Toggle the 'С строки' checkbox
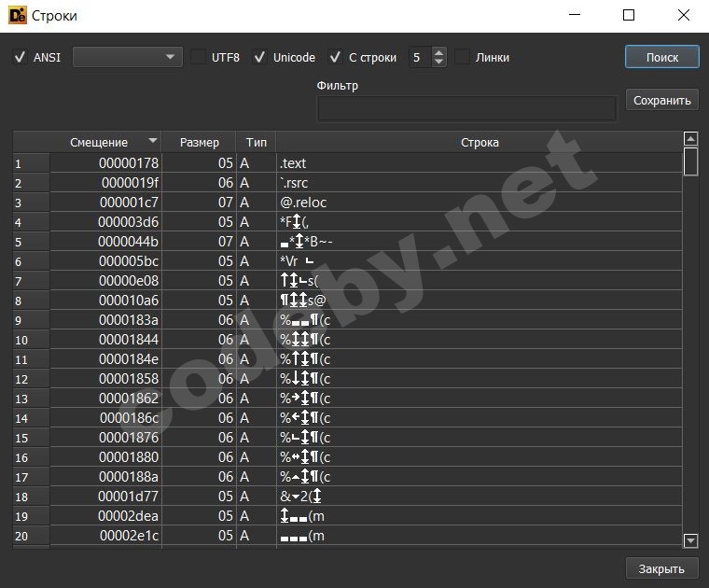Screen dimensions: 709x588 point(335,58)
